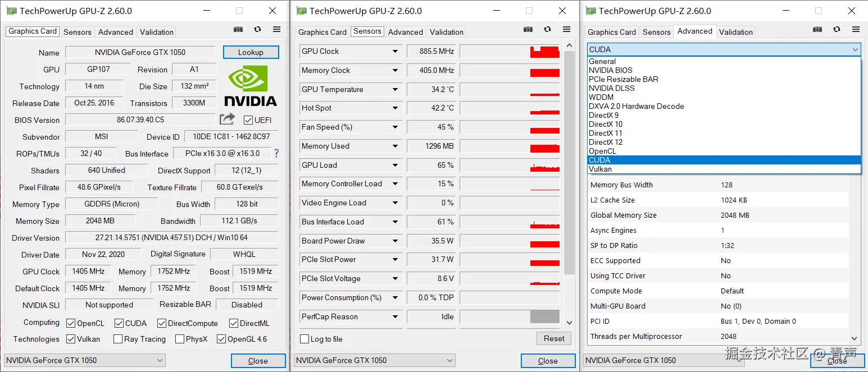
Task: Click the GPU Load sensor history graph
Action: [x=510, y=166]
